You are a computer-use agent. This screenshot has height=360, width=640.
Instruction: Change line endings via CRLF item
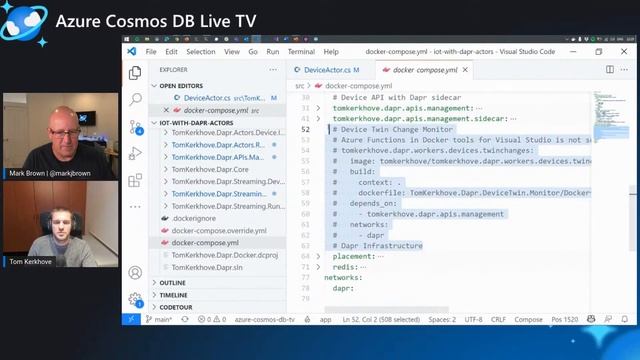click(x=498, y=319)
